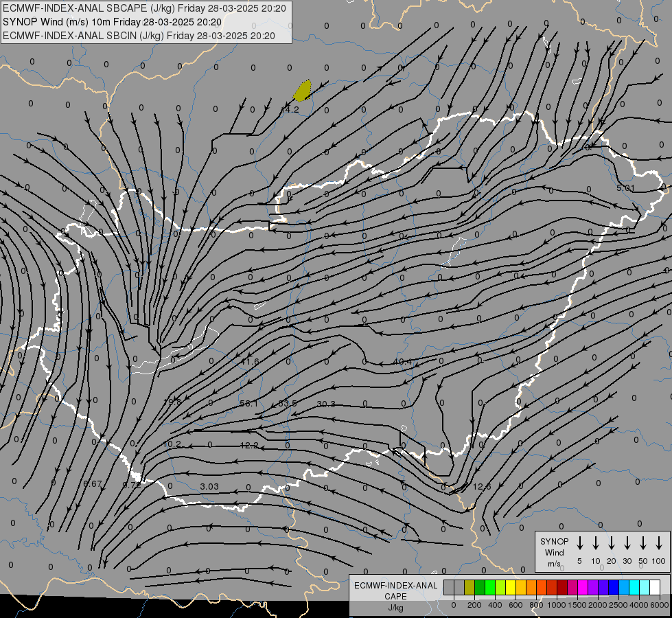This screenshot has width=672, height=618.
Task: Pick the yellow CAPE legend swatch
Action: (x=511, y=587)
